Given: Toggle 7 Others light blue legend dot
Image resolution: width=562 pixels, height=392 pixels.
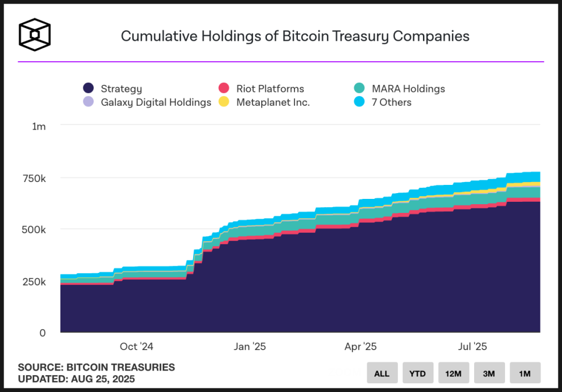Looking at the screenshot, I should pos(359,101).
